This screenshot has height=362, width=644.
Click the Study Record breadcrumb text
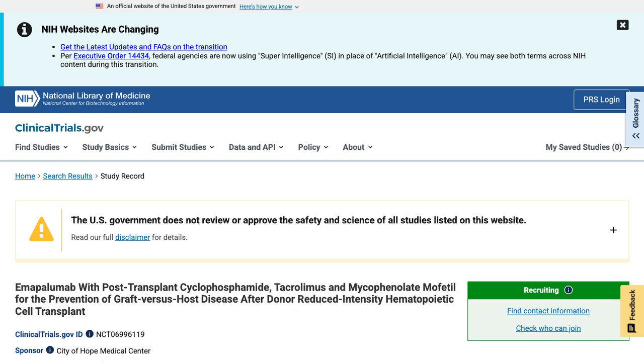pos(122,176)
